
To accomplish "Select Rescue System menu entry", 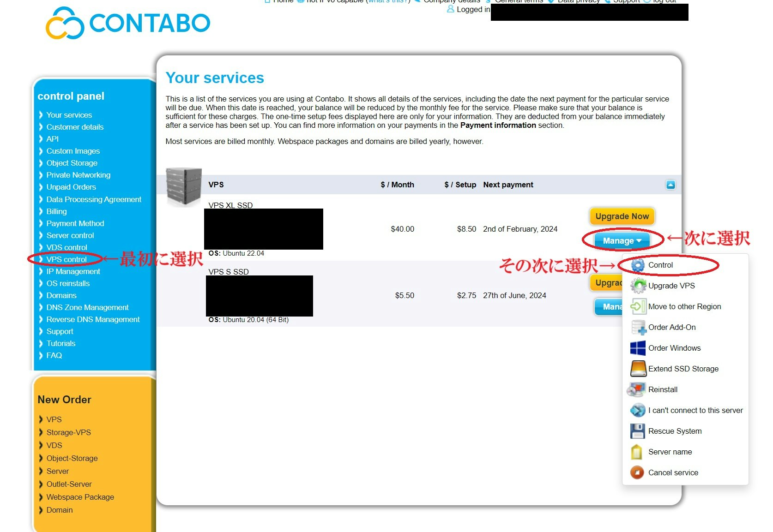I will 675,431.
